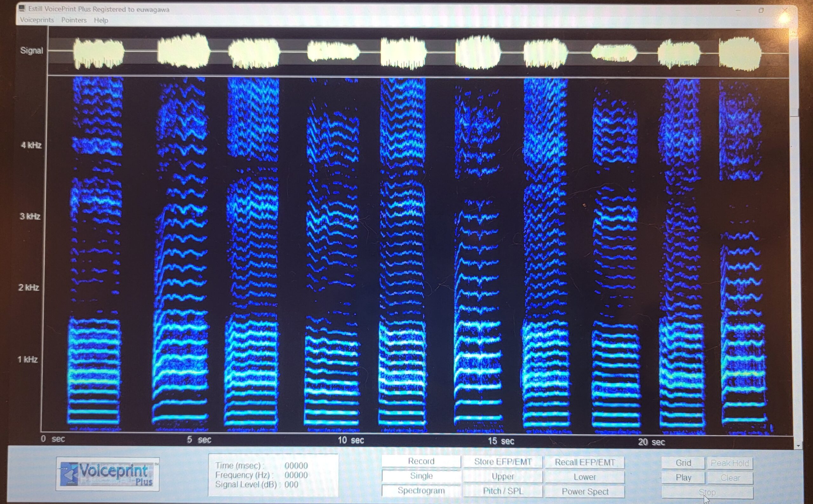Screen dimensions: 813x504
Task: Toggle the Single display mode
Action: pyautogui.click(x=421, y=476)
